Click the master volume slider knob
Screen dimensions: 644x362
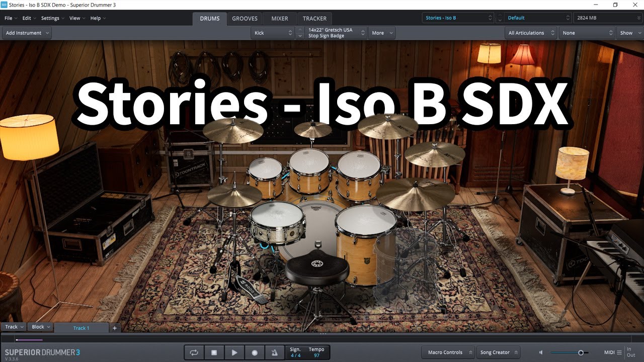click(581, 352)
